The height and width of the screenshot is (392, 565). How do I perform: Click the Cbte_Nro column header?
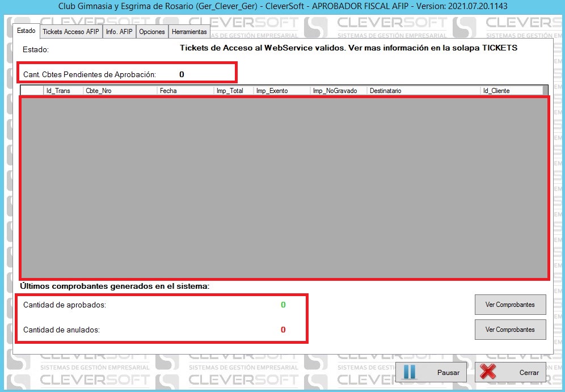click(120, 91)
